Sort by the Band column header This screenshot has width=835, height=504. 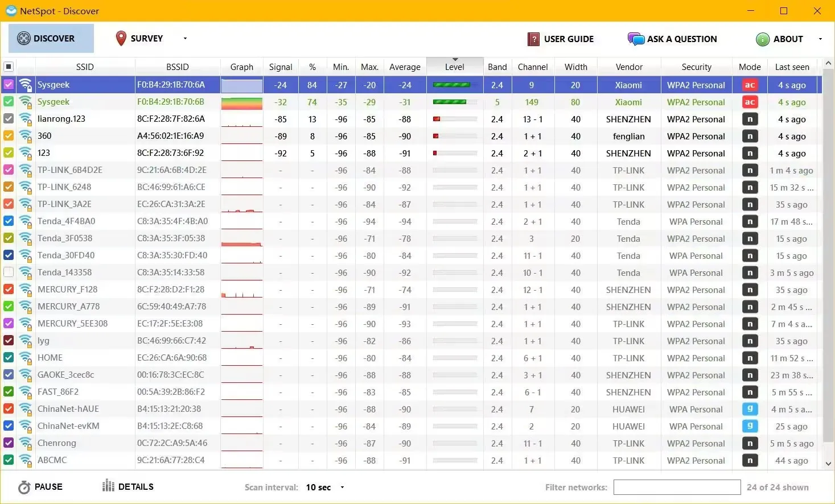497,67
